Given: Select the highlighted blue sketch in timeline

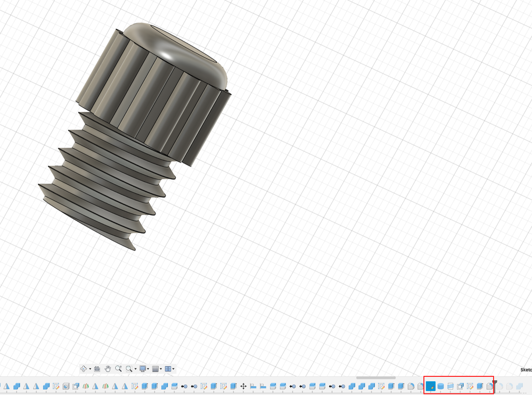Looking at the screenshot, I should [x=431, y=386].
